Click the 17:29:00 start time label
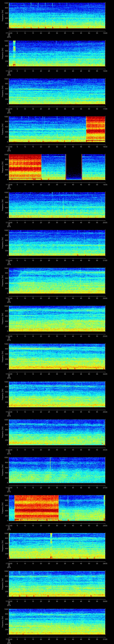This screenshot has height=644, width=114. pos(9,601)
